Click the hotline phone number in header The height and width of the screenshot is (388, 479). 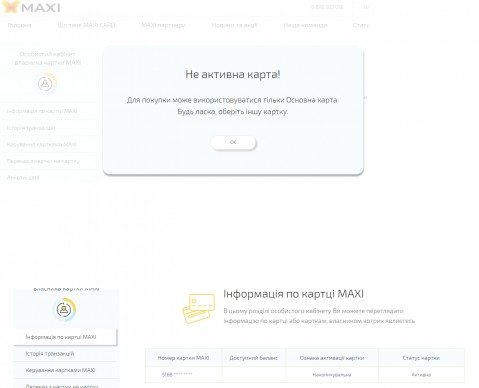(x=327, y=7)
